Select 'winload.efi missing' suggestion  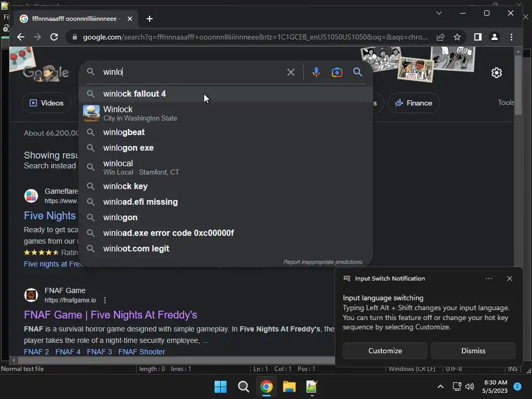[225, 202]
